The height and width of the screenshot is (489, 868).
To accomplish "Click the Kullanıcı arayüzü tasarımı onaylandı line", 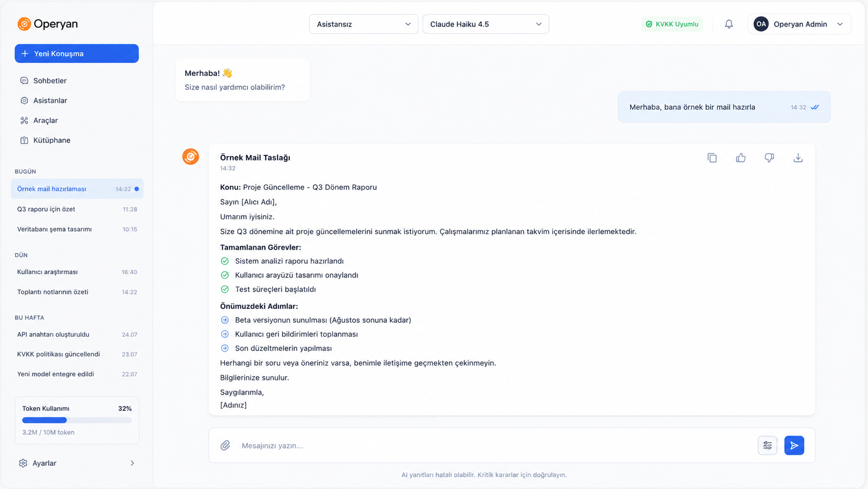I will pyautogui.click(x=296, y=275).
